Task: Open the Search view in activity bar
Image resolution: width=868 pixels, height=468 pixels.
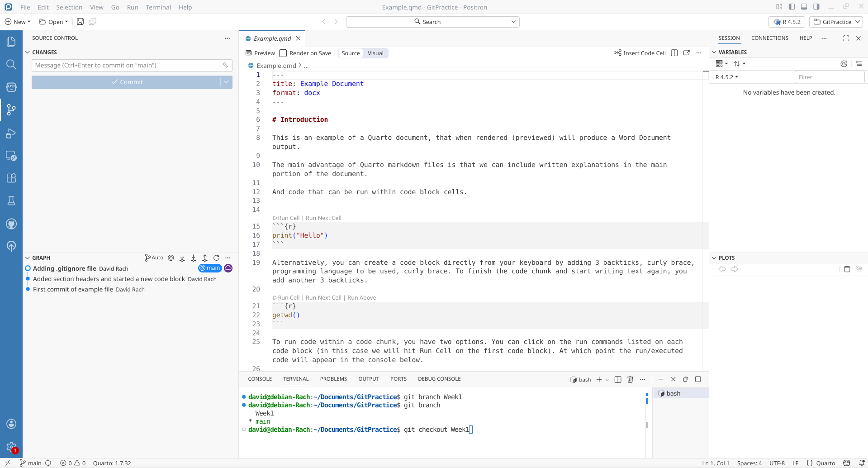Action: coord(11,64)
